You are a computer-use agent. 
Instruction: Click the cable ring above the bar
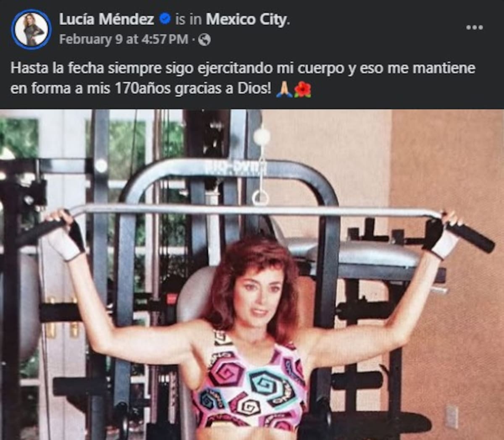click(260, 197)
